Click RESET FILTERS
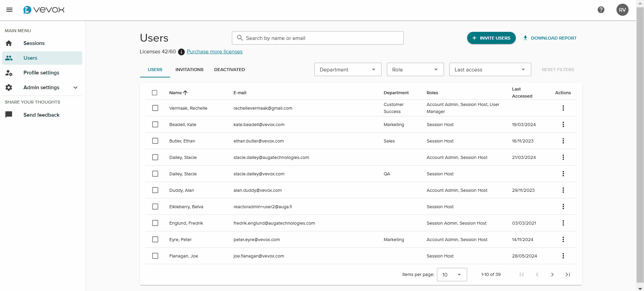The height and width of the screenshot is (291, 644). 558,69
